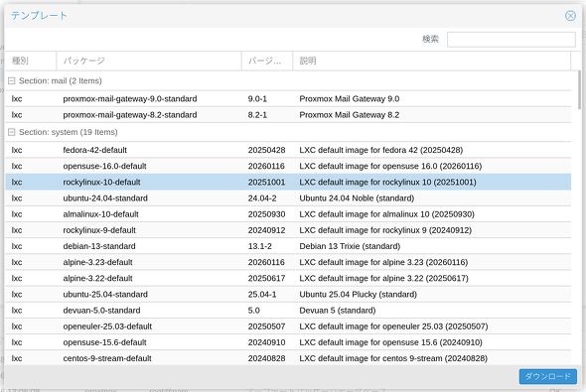
Task: Click description Devuan 5 (standard)
Action: (338, 311)
